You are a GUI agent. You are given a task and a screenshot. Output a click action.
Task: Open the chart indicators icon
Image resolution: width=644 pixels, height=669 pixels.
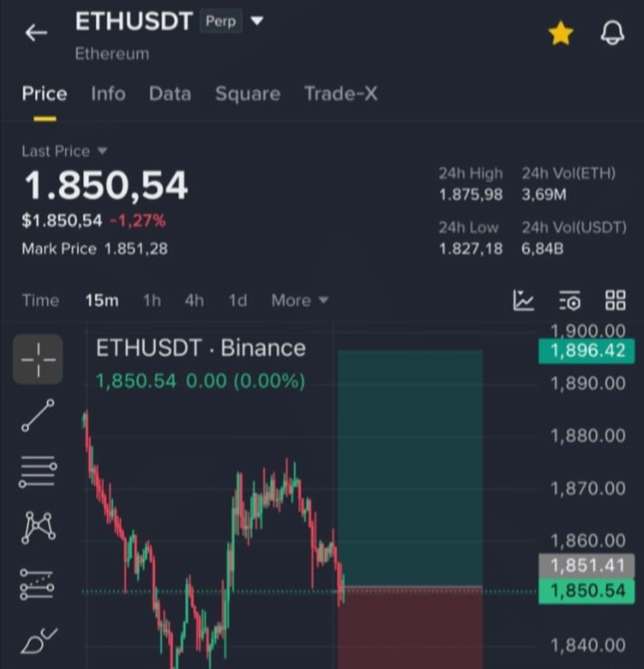tap(523, 300)
